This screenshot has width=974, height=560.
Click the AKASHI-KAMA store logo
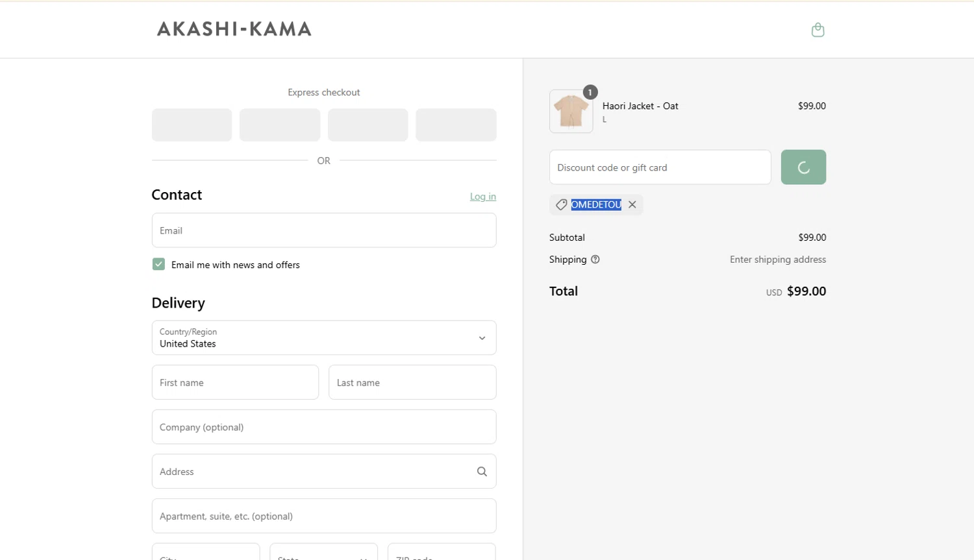pyautogui.click(x=234, y=29)
